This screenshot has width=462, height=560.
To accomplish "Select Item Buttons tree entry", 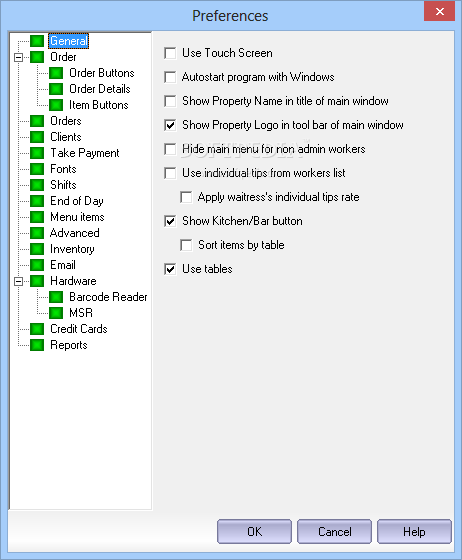I will tap(99, 105).
